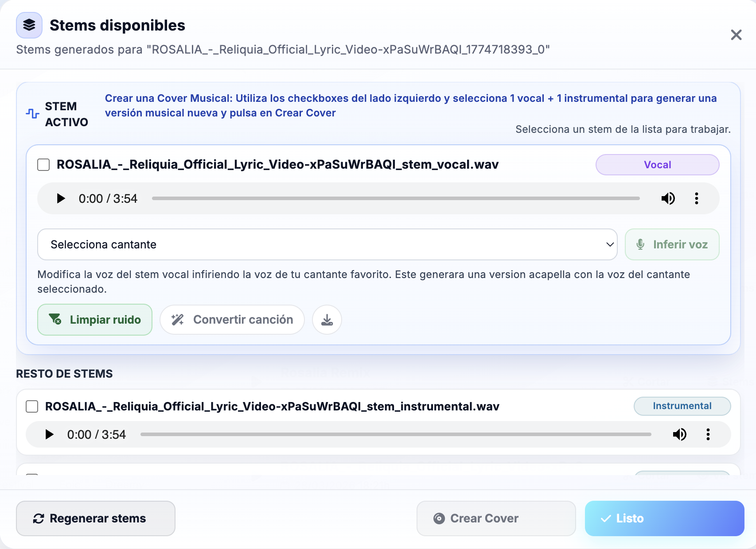Check the stem_vocal.wav checkbox
Screen dimensions: 756x549
(x=43, y=165)
